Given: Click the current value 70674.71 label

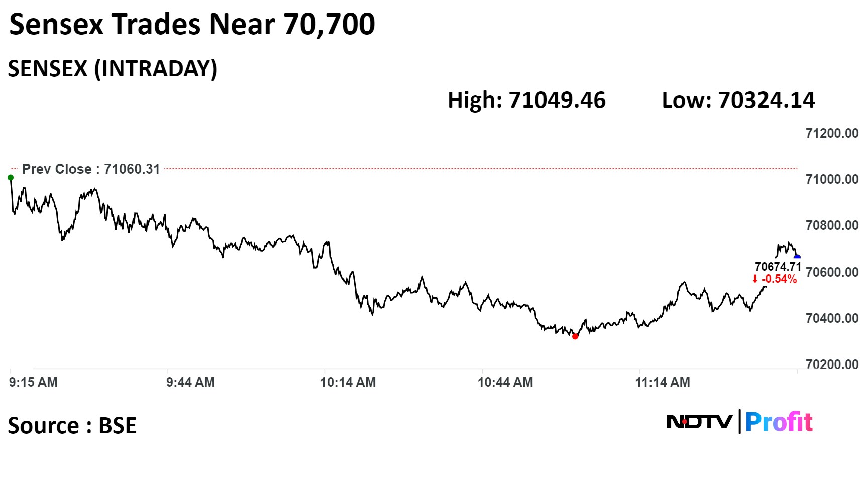Looking at the screenshot, I should pos(778,267).
